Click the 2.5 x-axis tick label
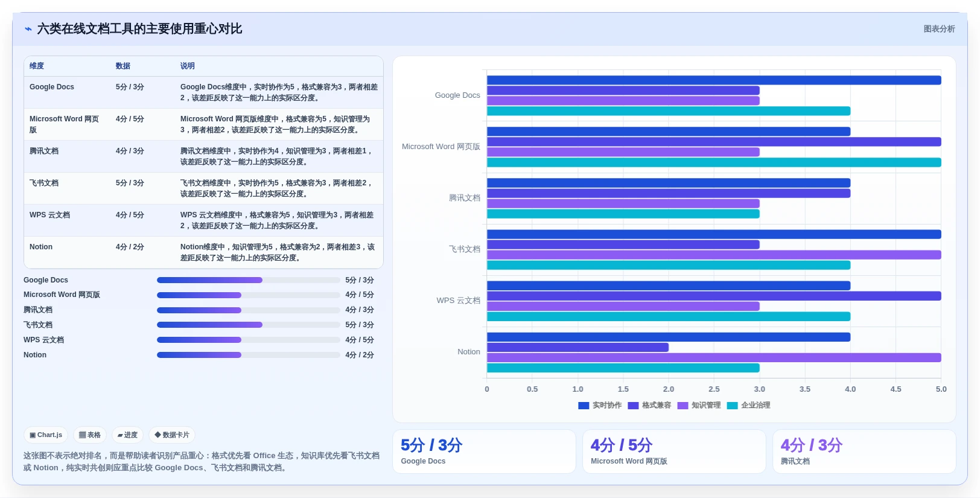This screenshot has height=498, width=980. point(714,389)
